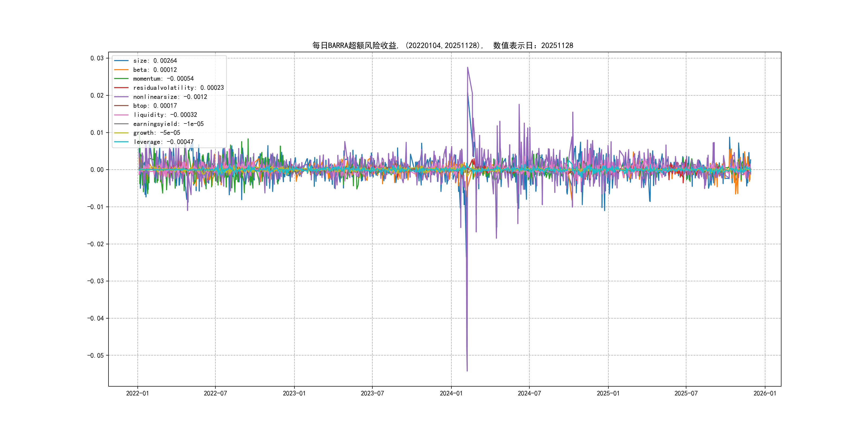Click the 0.00 y-axis tick label
Screen dimensions: 868x434
pos(97,170)
